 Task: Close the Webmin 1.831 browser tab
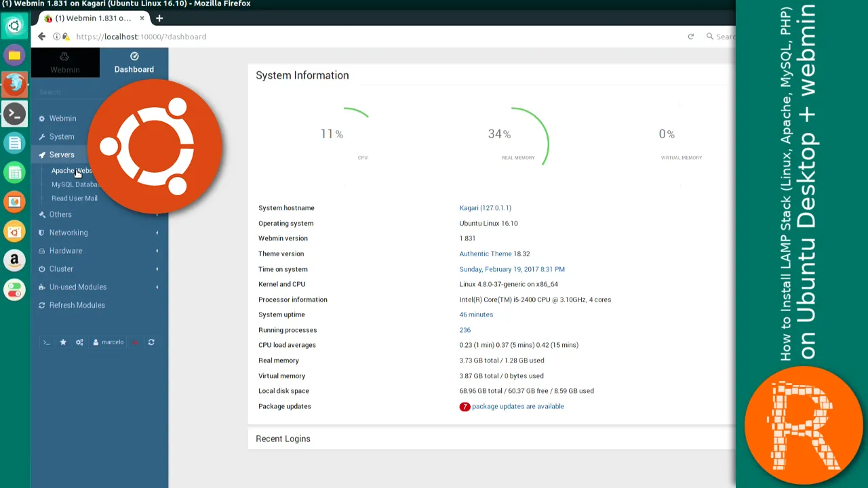point(142,18)
